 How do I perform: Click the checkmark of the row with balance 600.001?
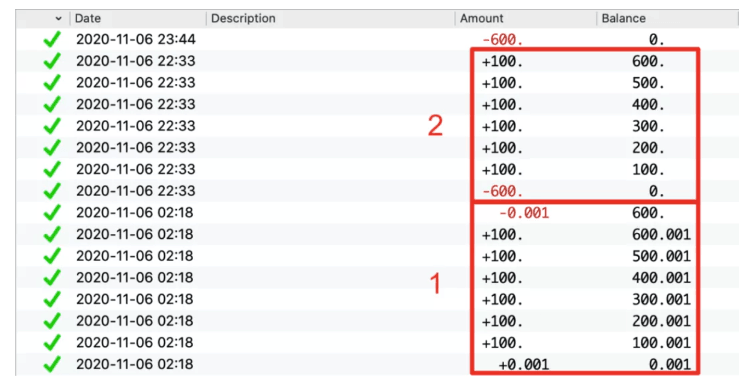(x=52, y=234)
